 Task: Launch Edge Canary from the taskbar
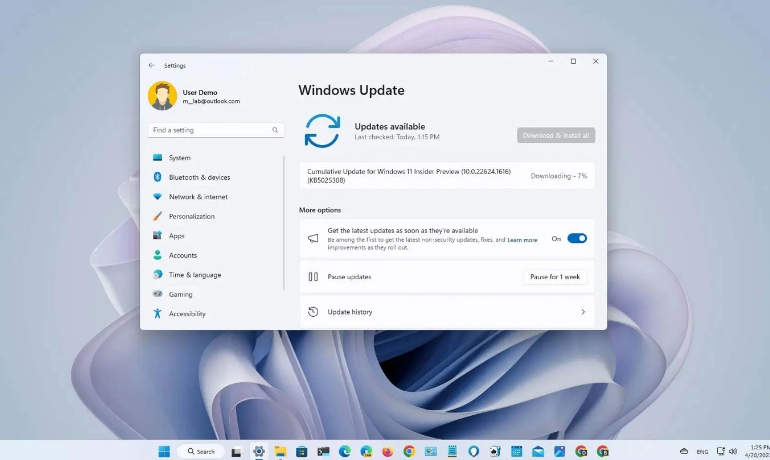coord(366,451)
